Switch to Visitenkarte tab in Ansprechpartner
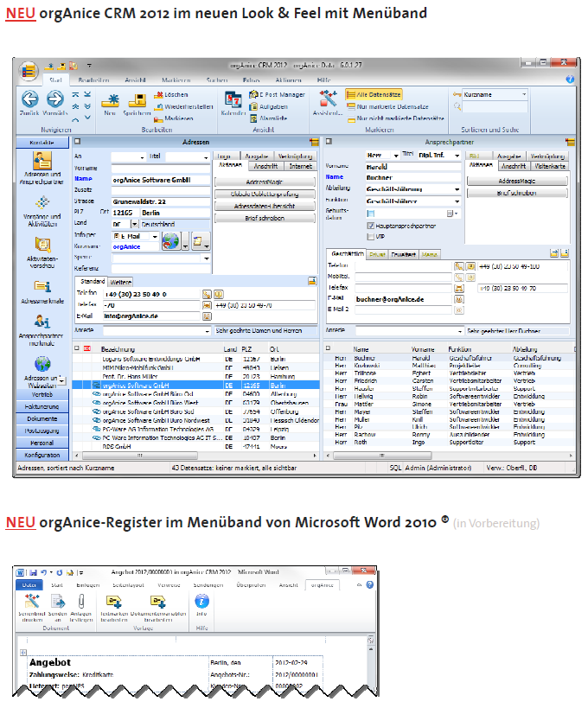Screen dimensions: 588x708 pyautogui.click(x=550, y=166)
